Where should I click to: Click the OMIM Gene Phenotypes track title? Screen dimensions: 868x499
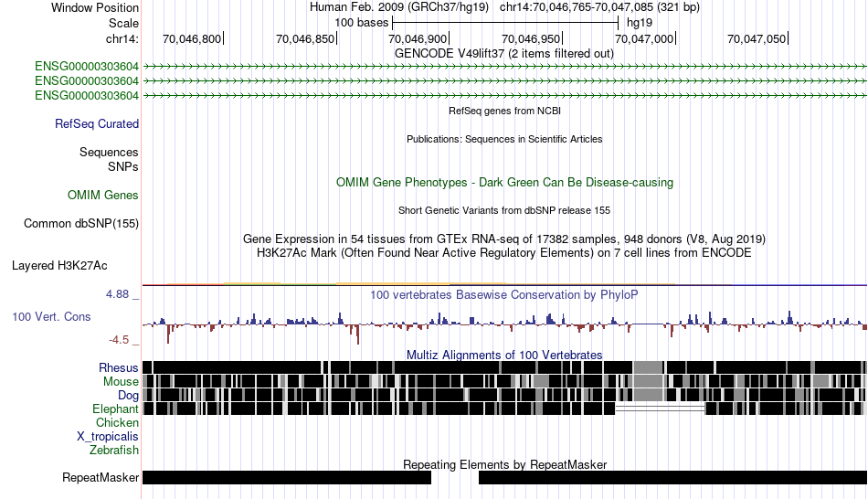pyautogui.click(x=504, y=182)
